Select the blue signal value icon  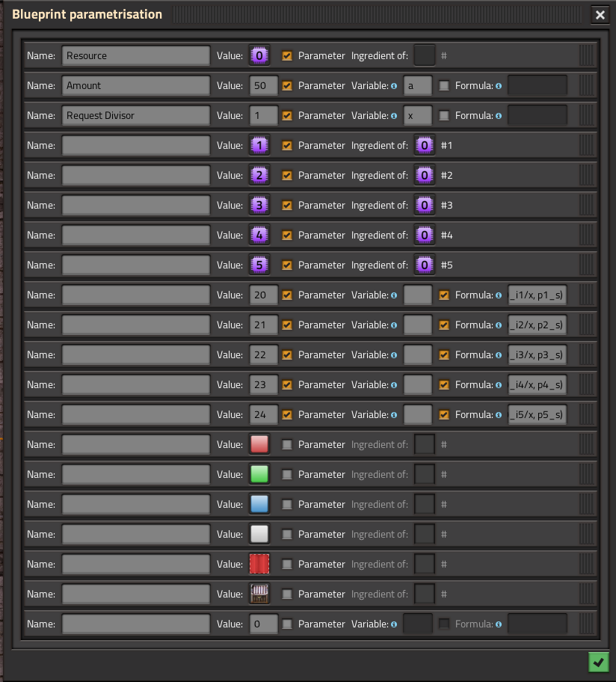259,505
